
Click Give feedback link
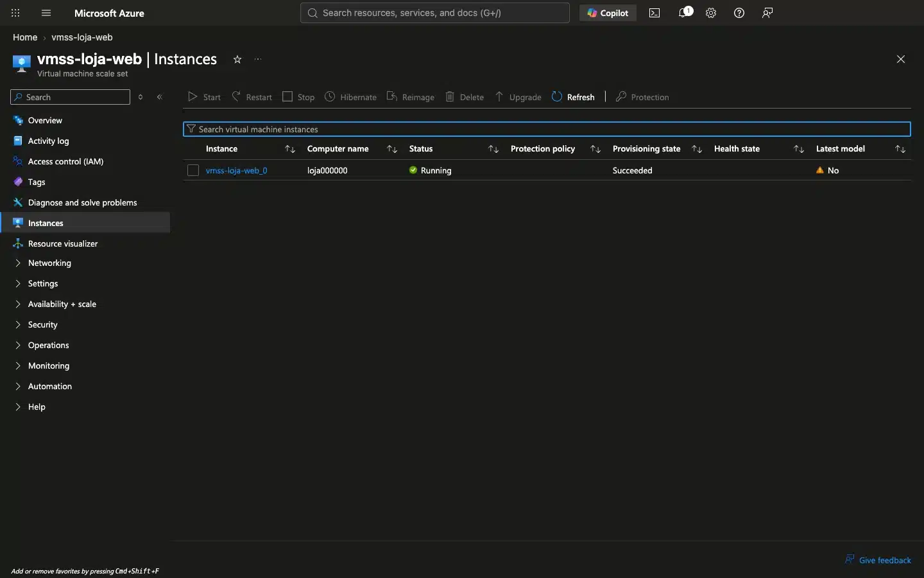878,560
